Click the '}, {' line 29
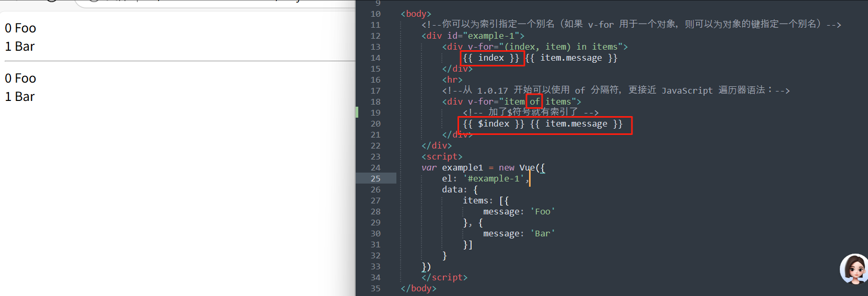This screenshot has width=868, height=296. click(473, 223)
